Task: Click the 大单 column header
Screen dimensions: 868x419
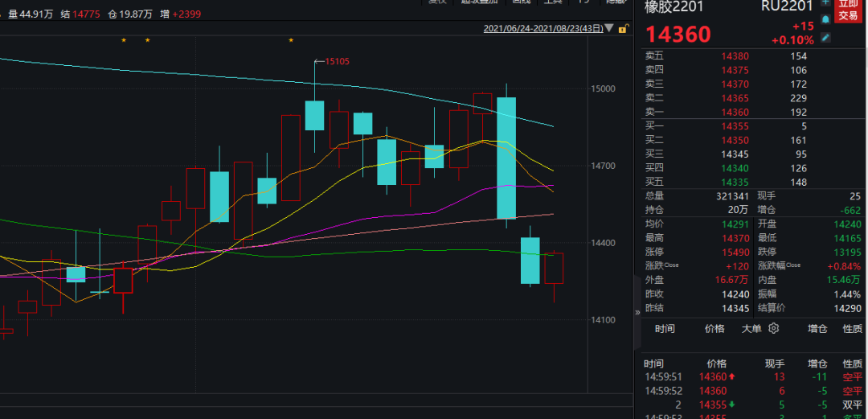Action: point(751,329)
